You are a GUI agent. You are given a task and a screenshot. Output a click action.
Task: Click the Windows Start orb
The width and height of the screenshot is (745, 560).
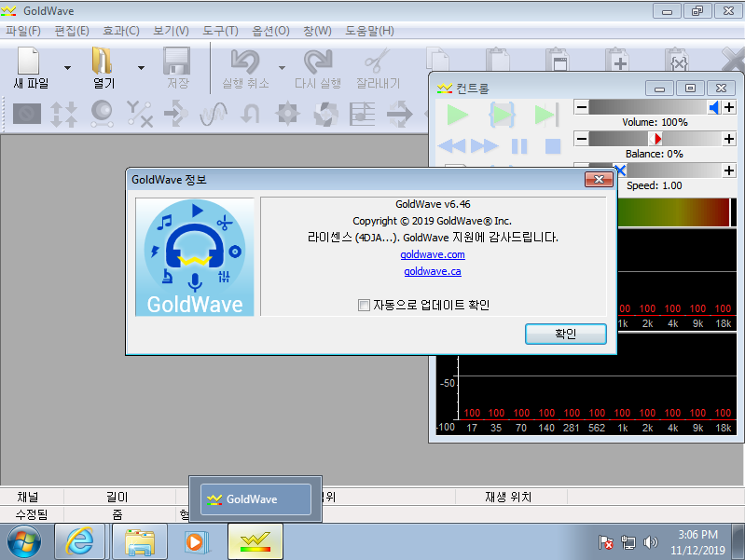(x=23, y=541)
